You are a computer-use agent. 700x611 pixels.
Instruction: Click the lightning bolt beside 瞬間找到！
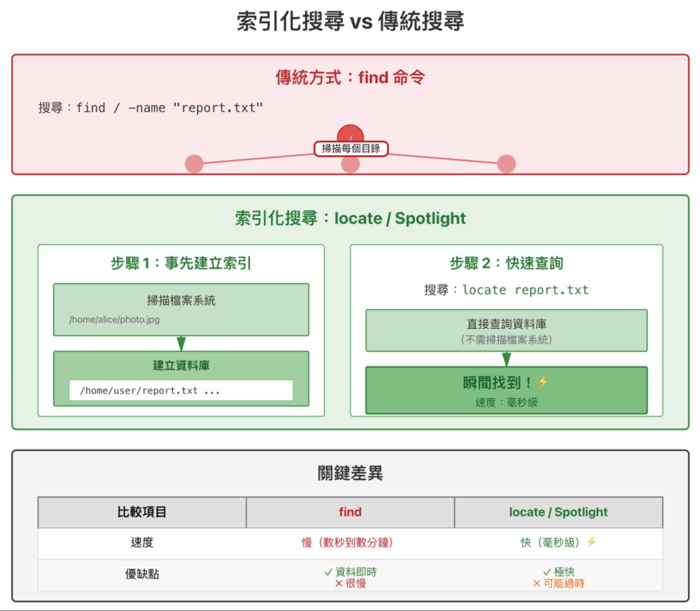pyautogui.click(x=543, y=382)
